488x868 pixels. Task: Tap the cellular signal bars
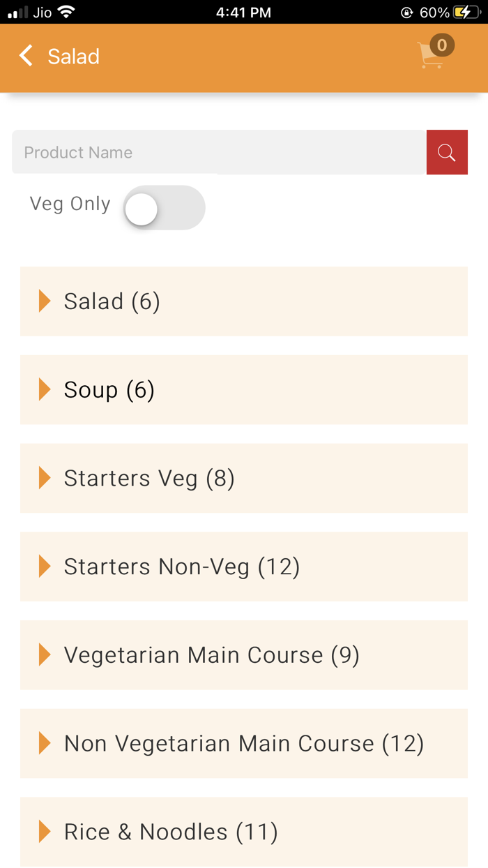point(18,13)
